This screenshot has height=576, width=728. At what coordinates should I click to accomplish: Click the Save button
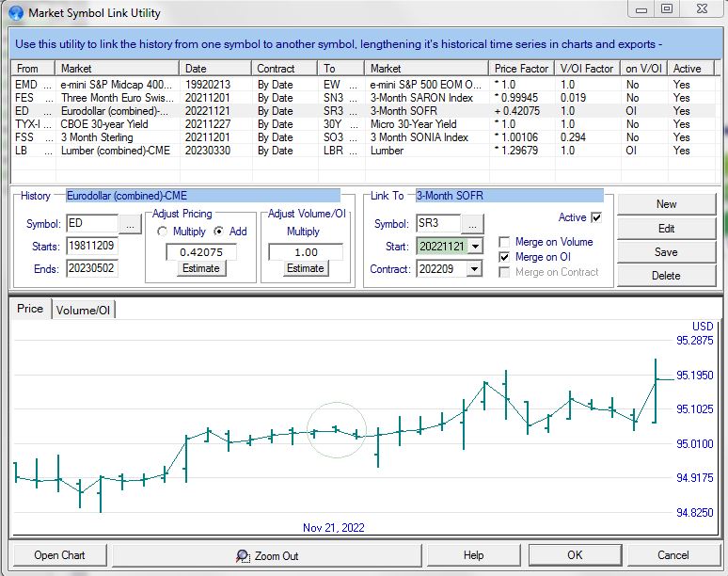666,252
